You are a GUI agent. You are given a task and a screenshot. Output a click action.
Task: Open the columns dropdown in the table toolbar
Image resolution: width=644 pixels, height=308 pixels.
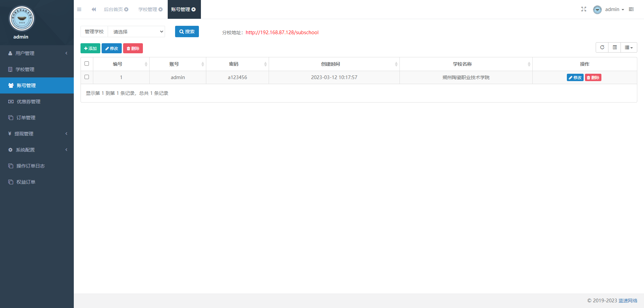point(629,48)
